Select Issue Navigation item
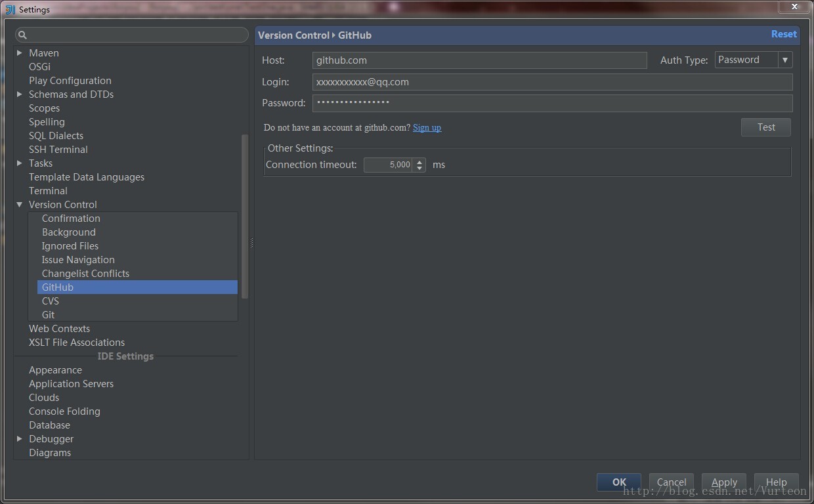The width and height of the screenshot is (814, 504). tap(78, 259)
